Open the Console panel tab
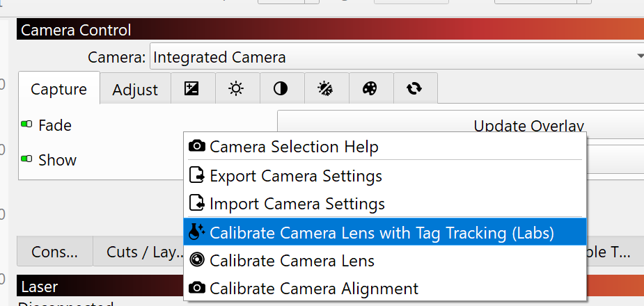Screen dimensions: 644x306 [x=54, y=252]
